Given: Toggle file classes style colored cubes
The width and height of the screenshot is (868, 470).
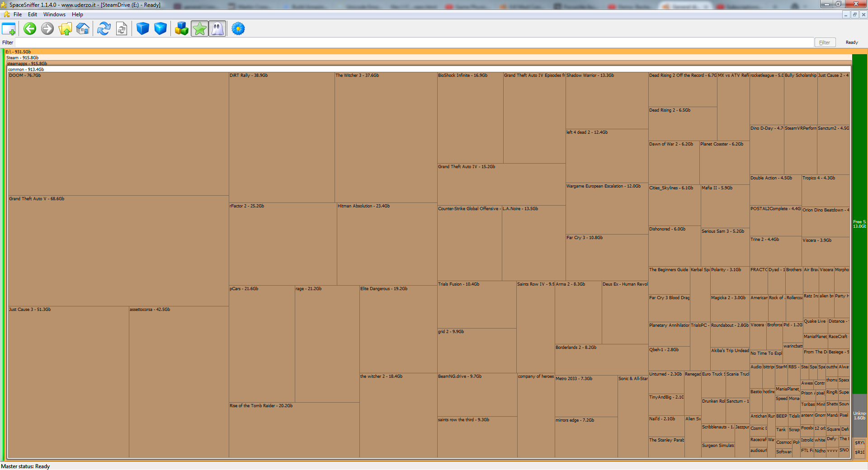Looking at the screenshot, I should tap(182, 29).
